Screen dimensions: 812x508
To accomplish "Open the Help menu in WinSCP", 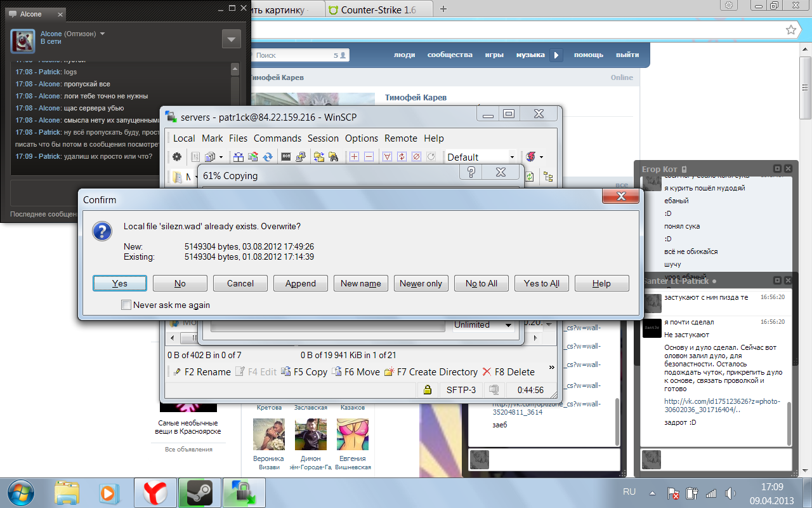I will click(x=434, y=138).
